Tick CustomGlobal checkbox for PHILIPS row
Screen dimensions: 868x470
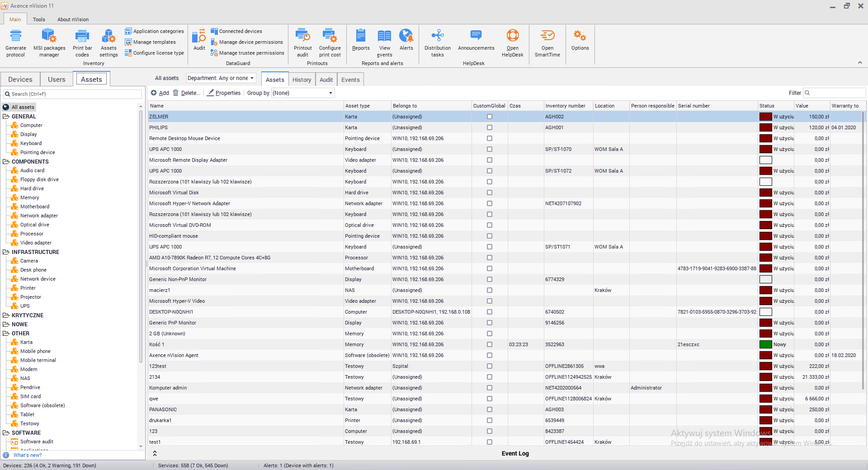[x=489, y=127]
